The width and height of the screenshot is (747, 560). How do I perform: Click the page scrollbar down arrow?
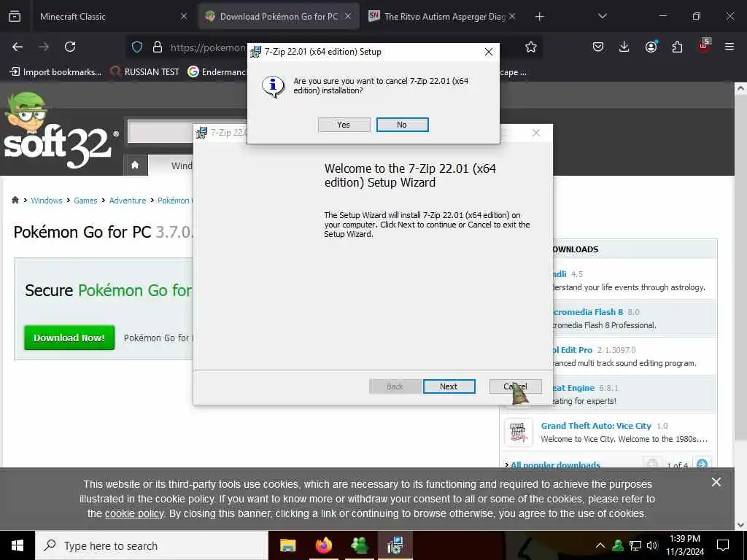(x=740, y=525)
